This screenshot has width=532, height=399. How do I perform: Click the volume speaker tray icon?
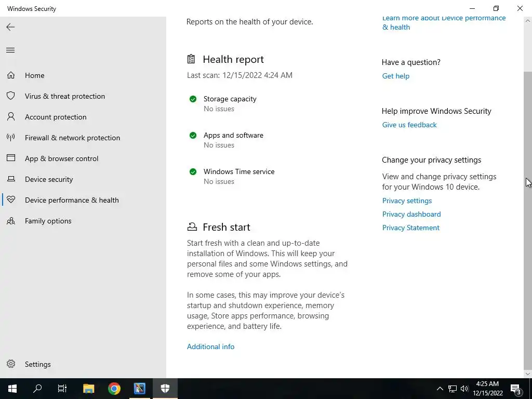464,389
